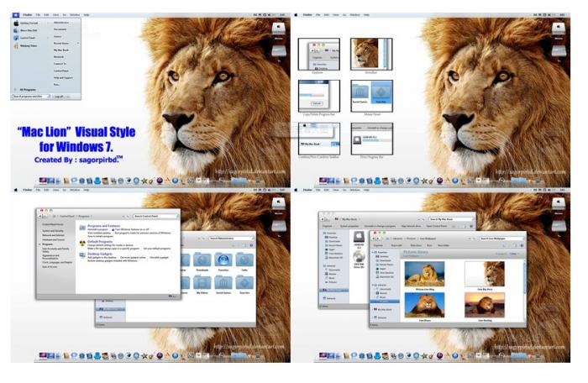Select the white-background lion head picture thumbnail
This screenshot has width=588, height=383.
[x=485, y=274]
